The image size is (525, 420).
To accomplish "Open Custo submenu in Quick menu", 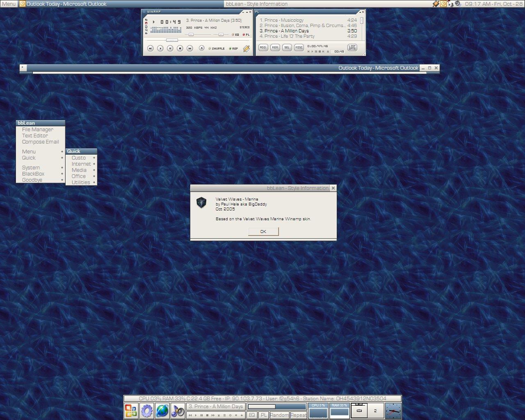I will click(x=81, y=158).
